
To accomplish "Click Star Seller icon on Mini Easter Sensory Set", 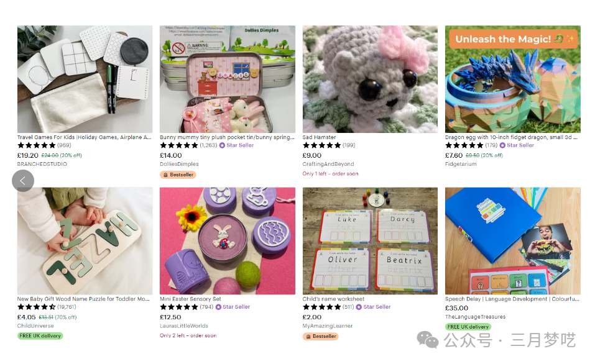I will pos(218,307).
